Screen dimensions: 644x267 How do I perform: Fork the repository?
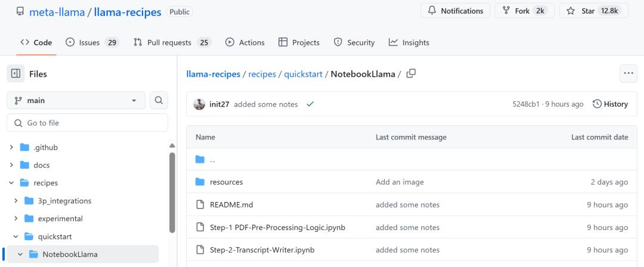pyautogui.click(x=524, y=11)
